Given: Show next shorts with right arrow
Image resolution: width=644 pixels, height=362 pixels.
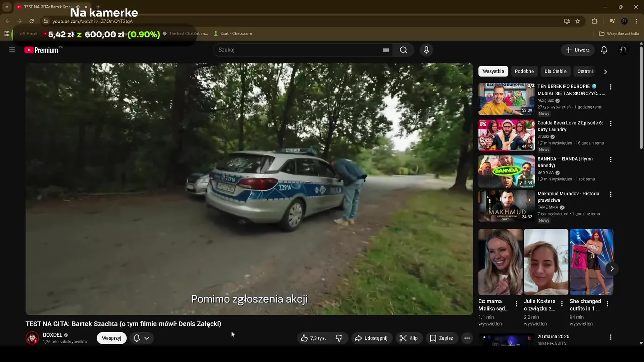Looking at the screenshot, I should click(x=612, y=268).
